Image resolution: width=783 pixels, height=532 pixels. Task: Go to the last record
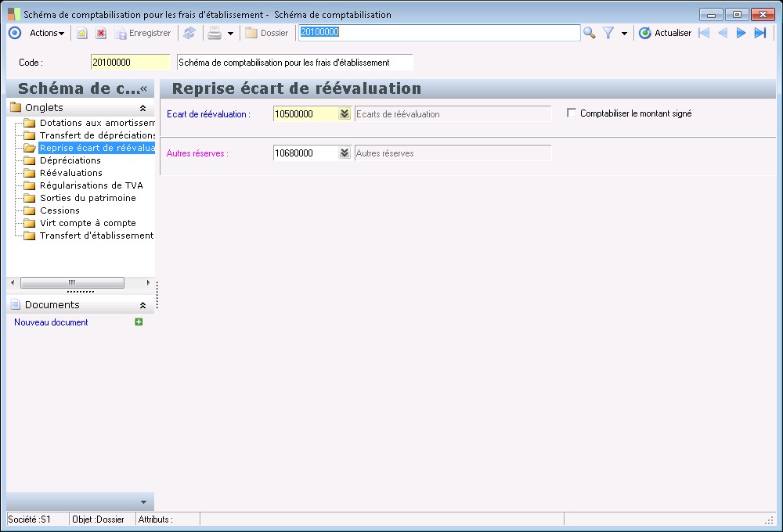760,33
